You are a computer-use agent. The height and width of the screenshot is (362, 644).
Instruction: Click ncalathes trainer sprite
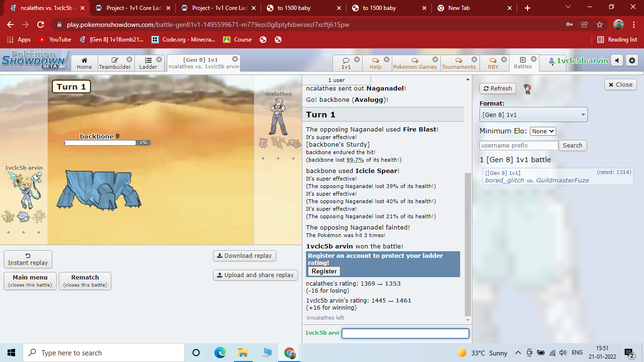[278, 117]
